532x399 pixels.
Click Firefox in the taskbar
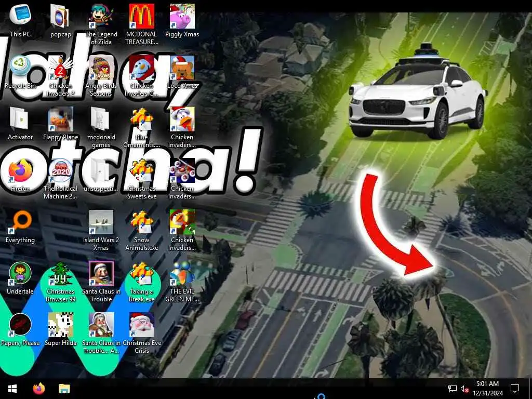pos(39,389)
